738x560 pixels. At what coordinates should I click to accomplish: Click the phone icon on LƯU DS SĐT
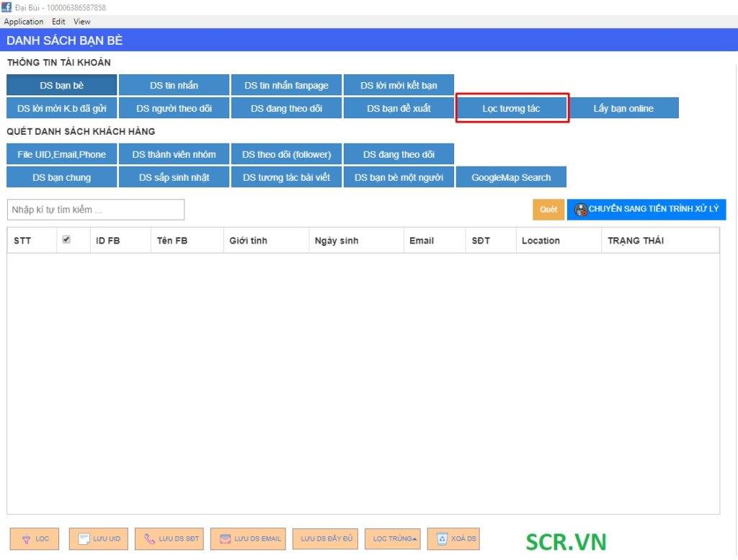150,538
